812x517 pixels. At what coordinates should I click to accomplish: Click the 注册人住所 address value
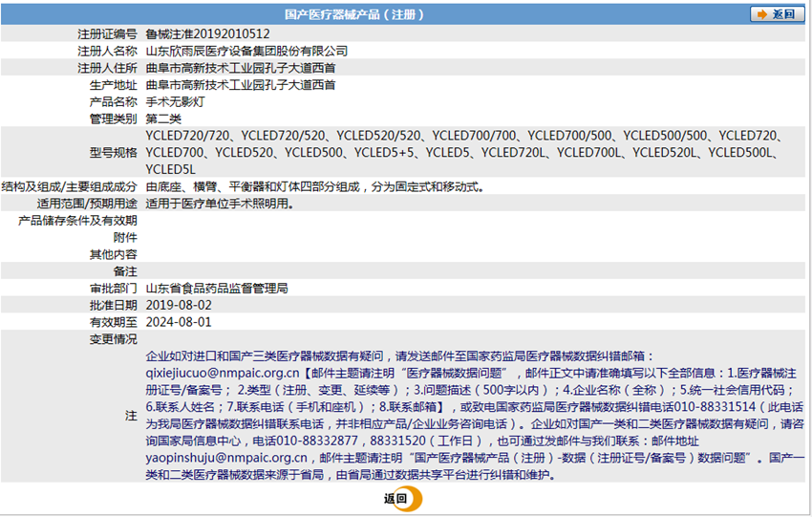pyautogui.click(x=241, y=69)
